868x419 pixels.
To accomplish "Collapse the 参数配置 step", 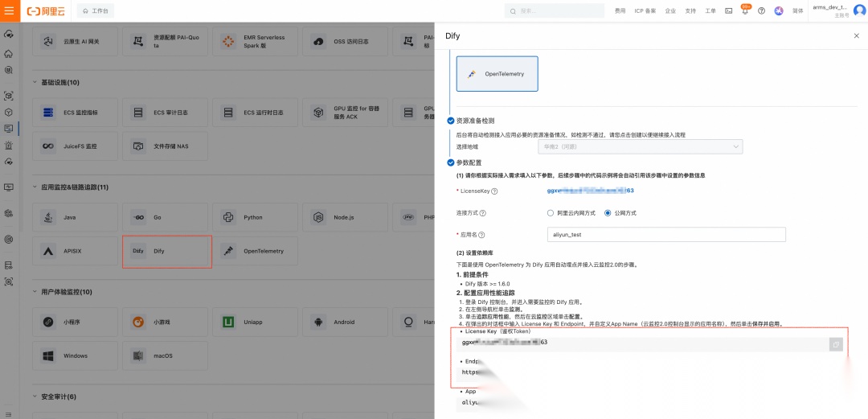I will pyautogui.click(x=451, y=162).
